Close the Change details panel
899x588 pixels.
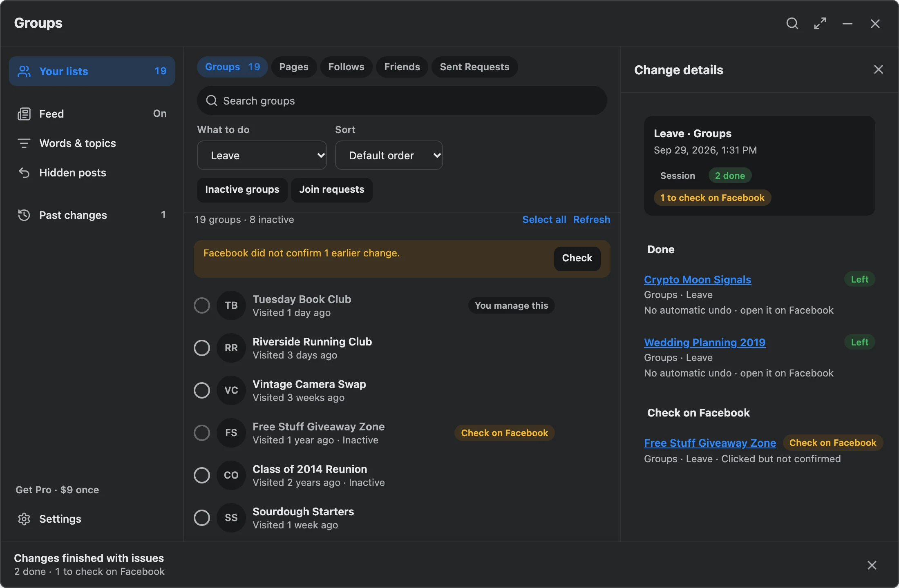click(x=879, y=70)
